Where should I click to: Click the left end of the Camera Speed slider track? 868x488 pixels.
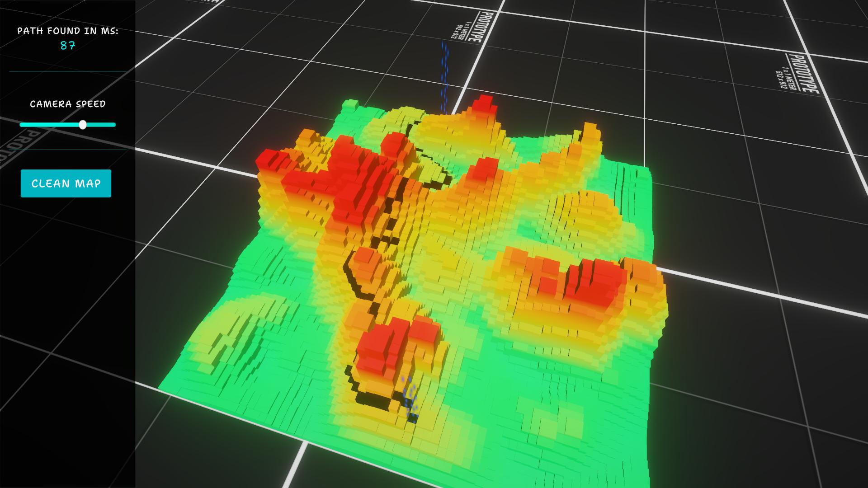click(x=22, y=125)
